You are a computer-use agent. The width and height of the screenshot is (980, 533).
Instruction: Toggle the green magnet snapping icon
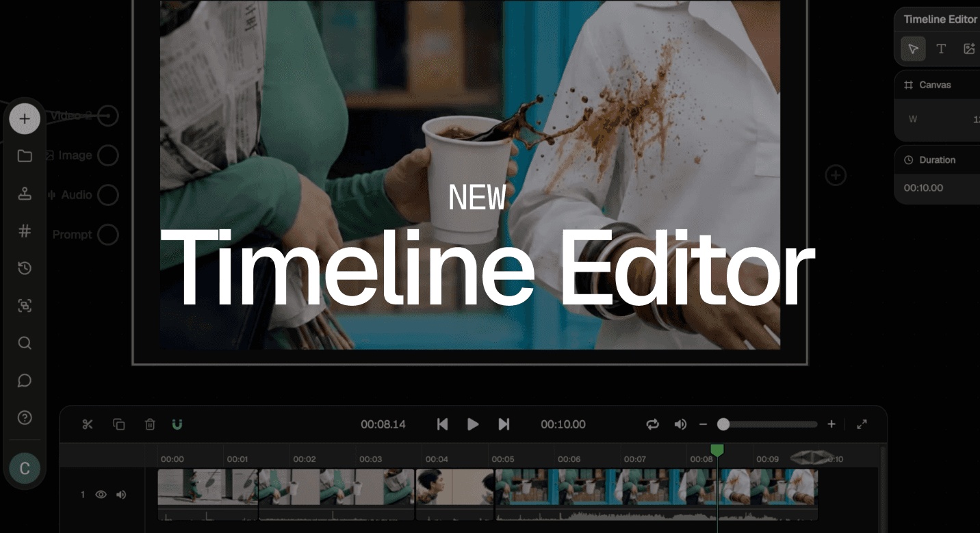[x=177, y=424]
